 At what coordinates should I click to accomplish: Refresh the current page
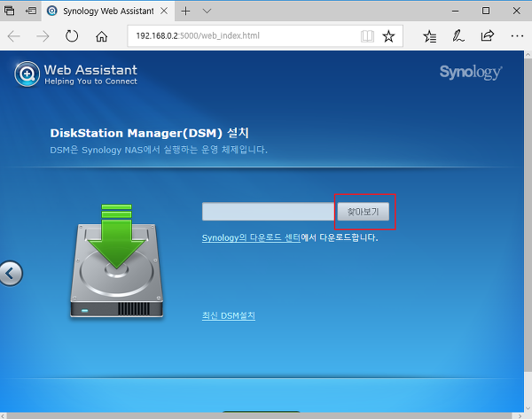pyautogui.click(x=72, y=36)
